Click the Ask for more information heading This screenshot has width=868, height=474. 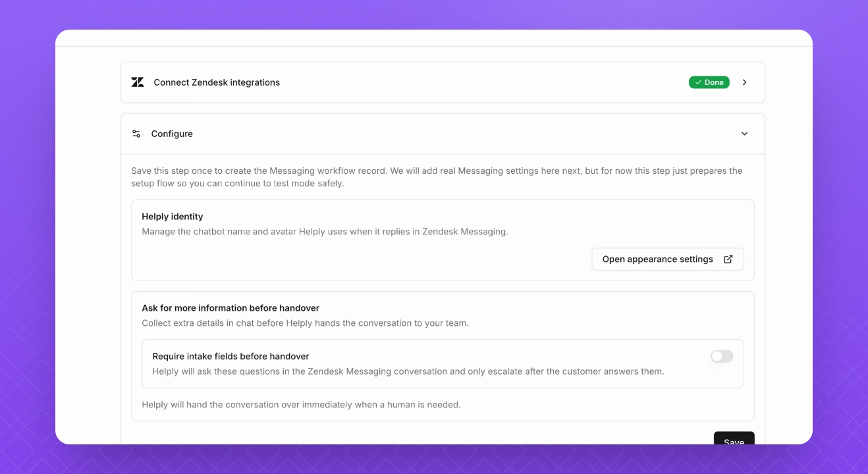click(x=231, y=308)
